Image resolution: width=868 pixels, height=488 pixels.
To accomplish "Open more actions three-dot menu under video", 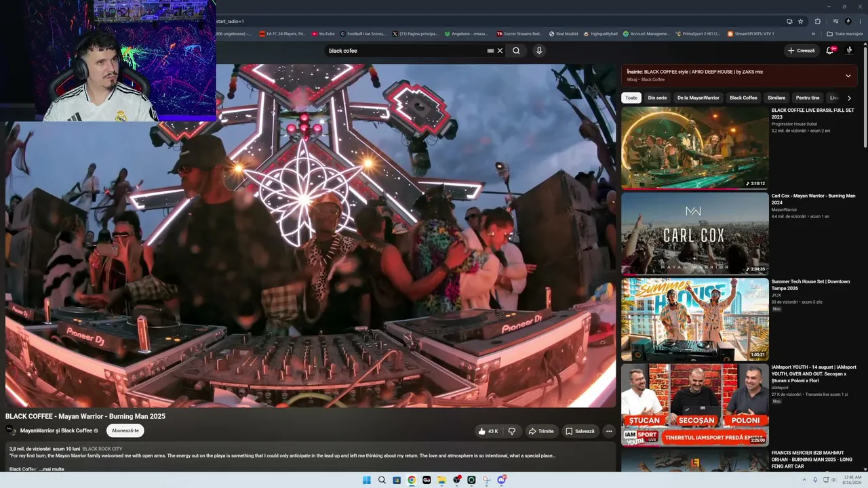I will (609, 431).
